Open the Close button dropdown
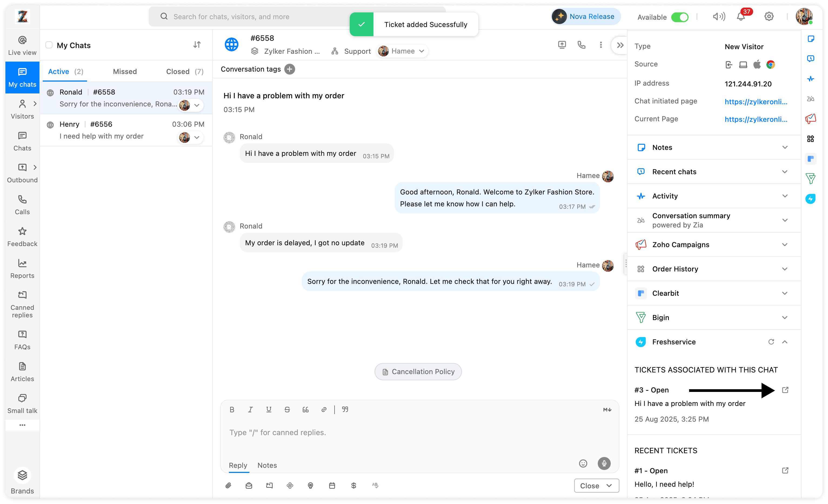This screenshot has height=504, width=828. 609,486
